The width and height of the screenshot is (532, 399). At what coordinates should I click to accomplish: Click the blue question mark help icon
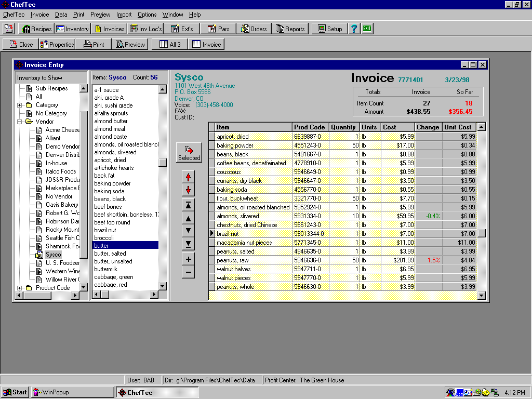tap(354, 29)
